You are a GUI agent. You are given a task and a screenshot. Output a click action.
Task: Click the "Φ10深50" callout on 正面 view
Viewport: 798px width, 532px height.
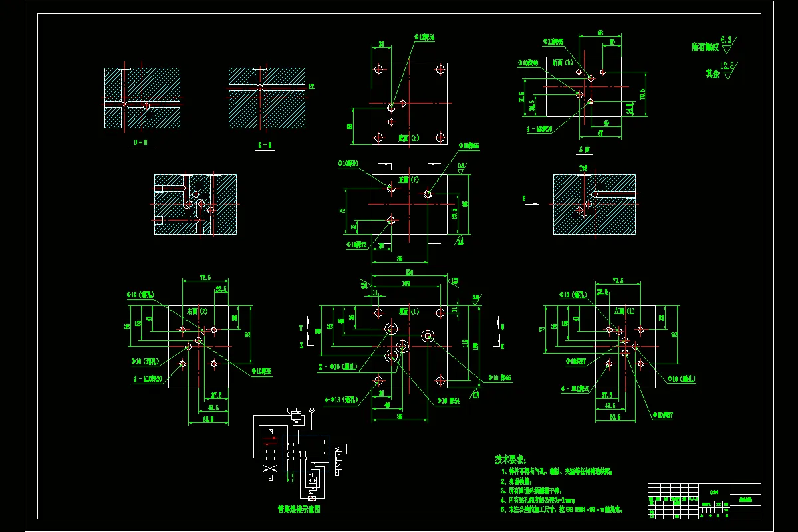348,163
